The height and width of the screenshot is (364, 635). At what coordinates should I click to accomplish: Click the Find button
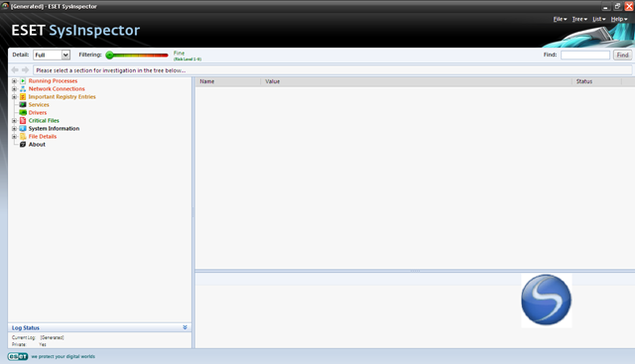pos(622,55)
